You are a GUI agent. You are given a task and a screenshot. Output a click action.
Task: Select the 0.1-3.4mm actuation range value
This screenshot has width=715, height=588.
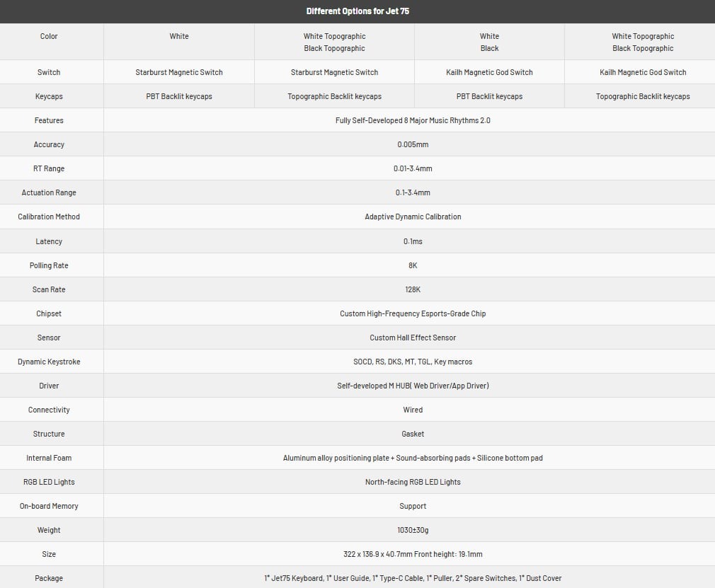click(413, 192)
